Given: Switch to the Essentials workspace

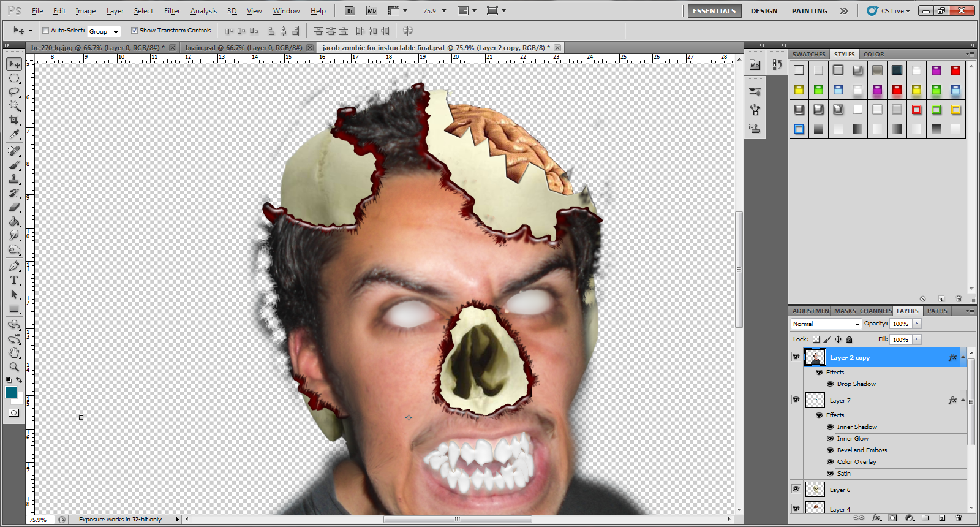Looking at the screenshot, I should point(714,11).
